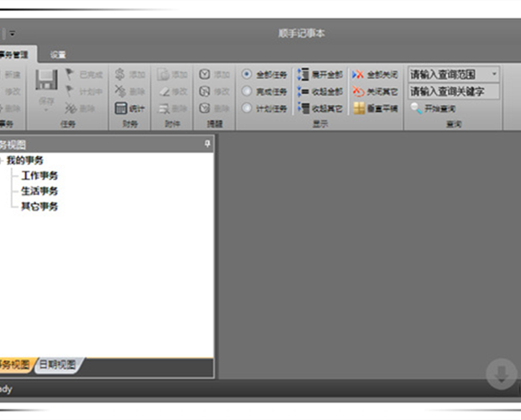Select the 计划任务 radio button
Image resolution: width=521 pixels, height=420 pixels.
point(246,108)
